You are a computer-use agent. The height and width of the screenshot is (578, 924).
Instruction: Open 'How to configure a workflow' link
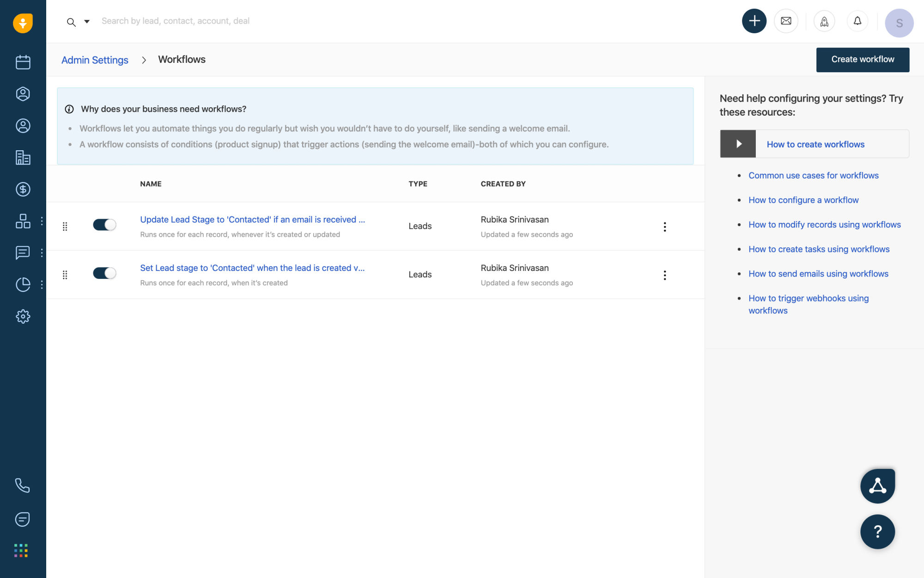tap(803, 200)
